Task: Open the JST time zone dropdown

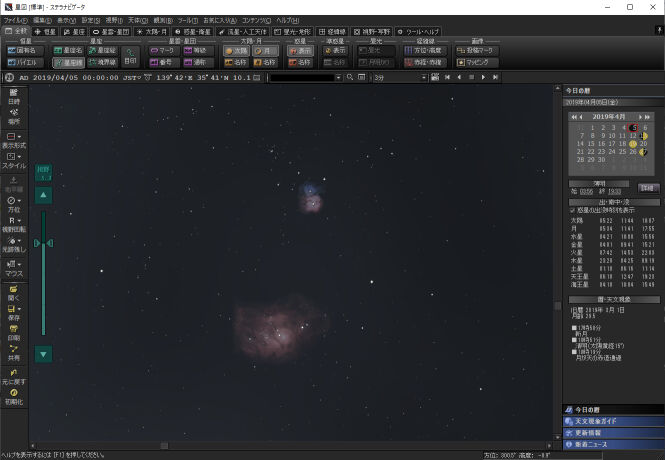Action: coord(139,78)
